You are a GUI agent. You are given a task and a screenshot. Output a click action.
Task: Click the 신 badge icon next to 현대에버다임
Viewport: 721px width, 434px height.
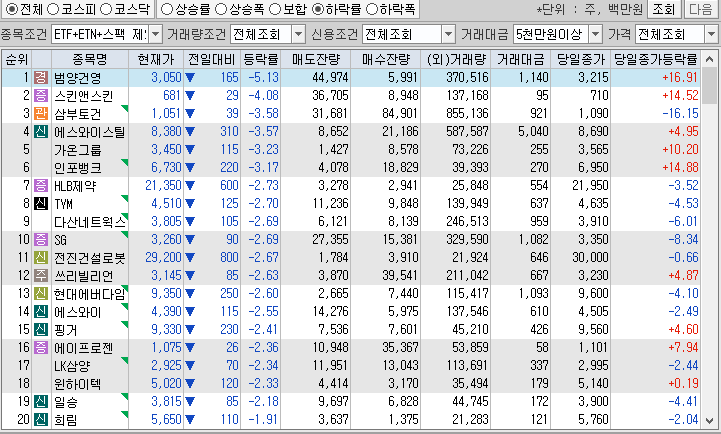tap(41, 294)
